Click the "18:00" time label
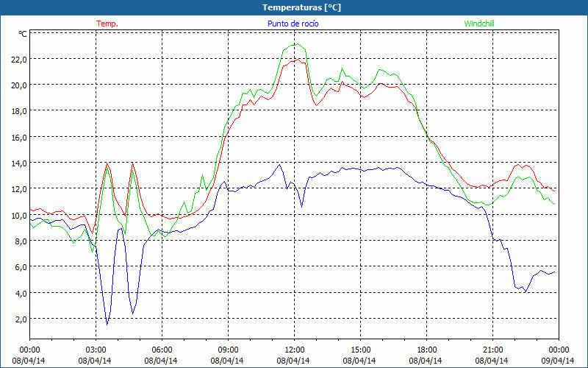Image resolution: width=588 pixels, height=368 pixels. 427,350
